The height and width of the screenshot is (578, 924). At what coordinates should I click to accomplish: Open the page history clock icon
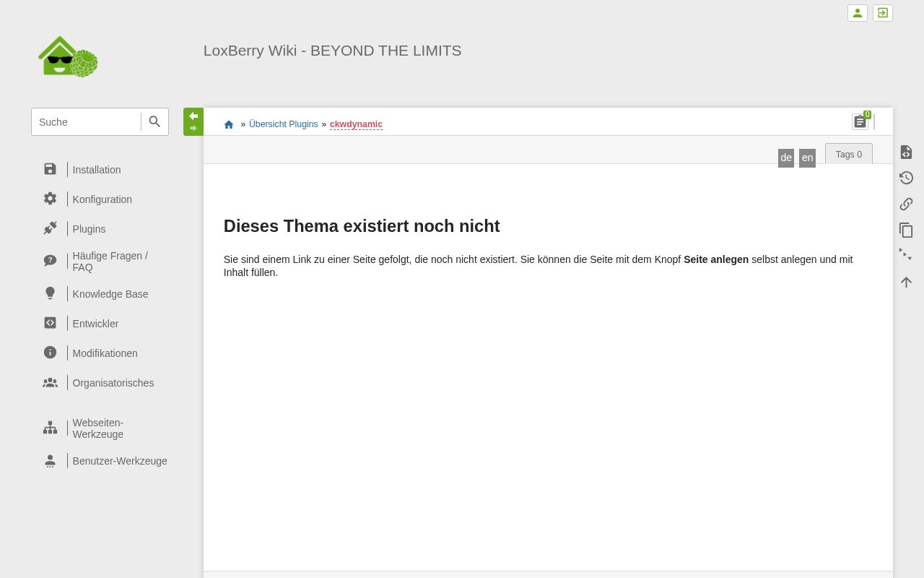click(x=906, y=178)
